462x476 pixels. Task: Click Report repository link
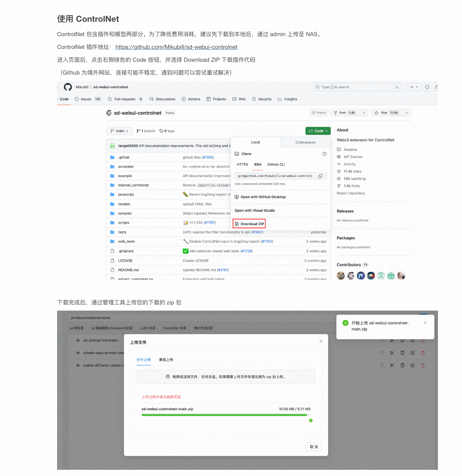tap(351, 193)
